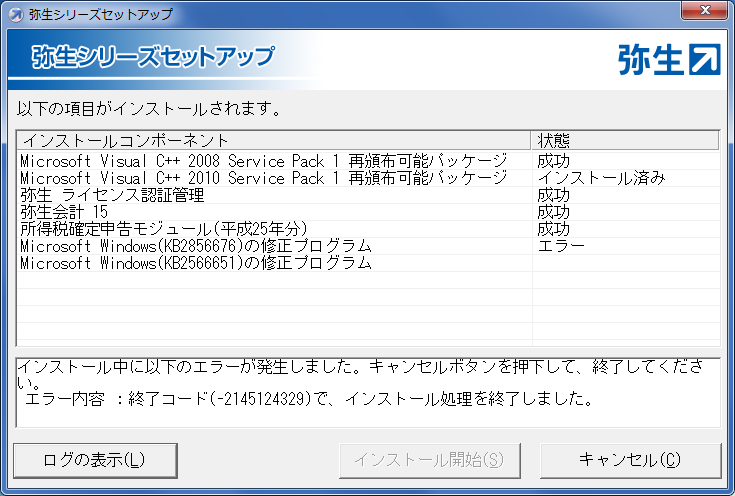
Task: Click the キャンセル(C) button
Action: point(630,460)
